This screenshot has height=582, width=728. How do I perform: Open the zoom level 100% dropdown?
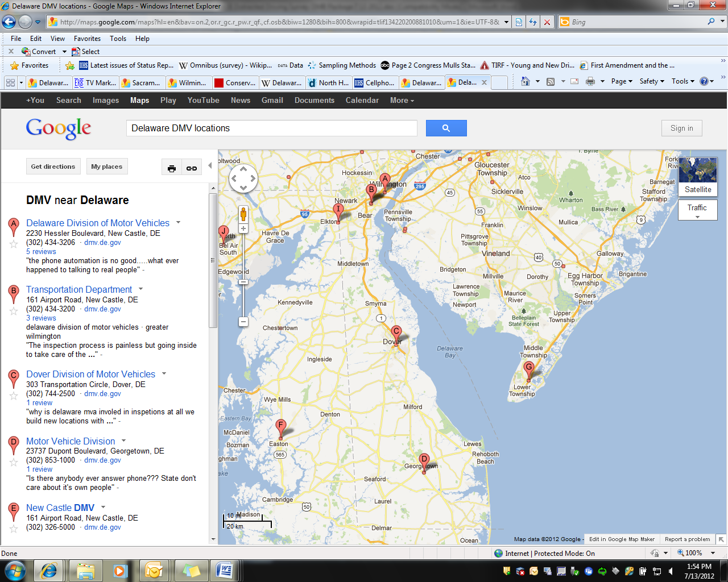pyautogui.click(x=713, y=553)
